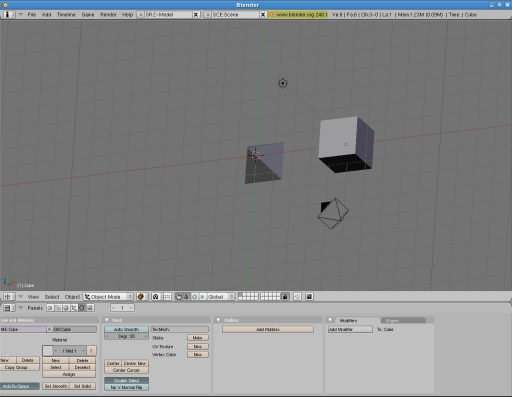Collapse the 3D view header menus triangle
The width and height of the screenshot is (512, 397).
(x=21, y=296)
